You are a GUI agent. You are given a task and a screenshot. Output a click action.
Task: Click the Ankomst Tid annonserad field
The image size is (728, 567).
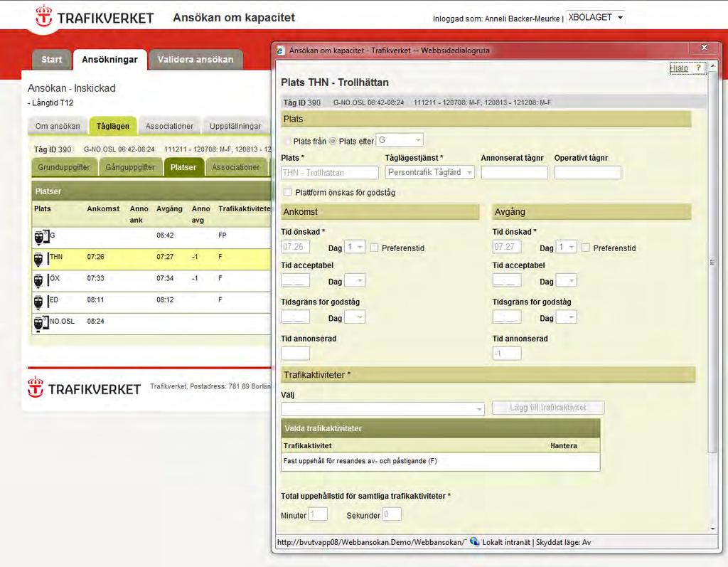coord(295,353)
